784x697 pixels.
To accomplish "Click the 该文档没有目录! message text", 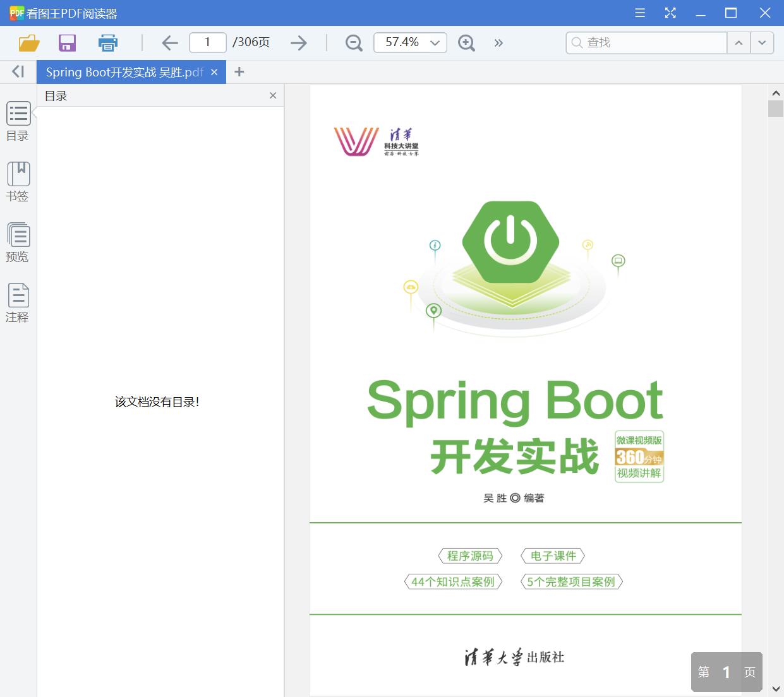I will point(157,402).
